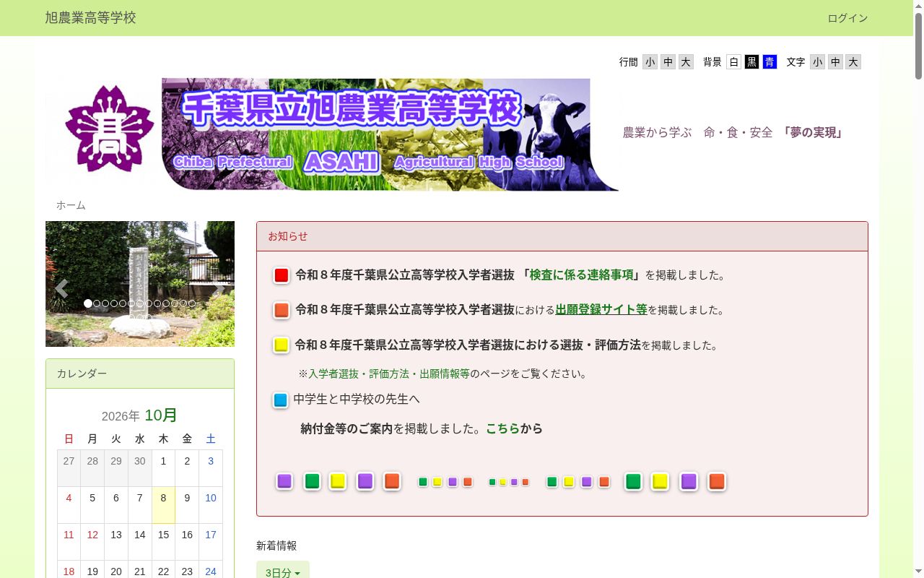Select calendar date 24 Saturday
Screen dimensions: 924x578
211,571
